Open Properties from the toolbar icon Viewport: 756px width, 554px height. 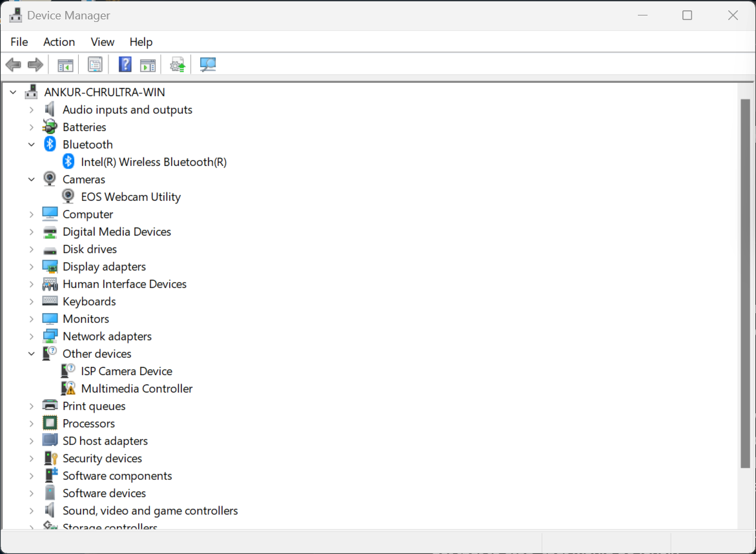click(95, 65)
